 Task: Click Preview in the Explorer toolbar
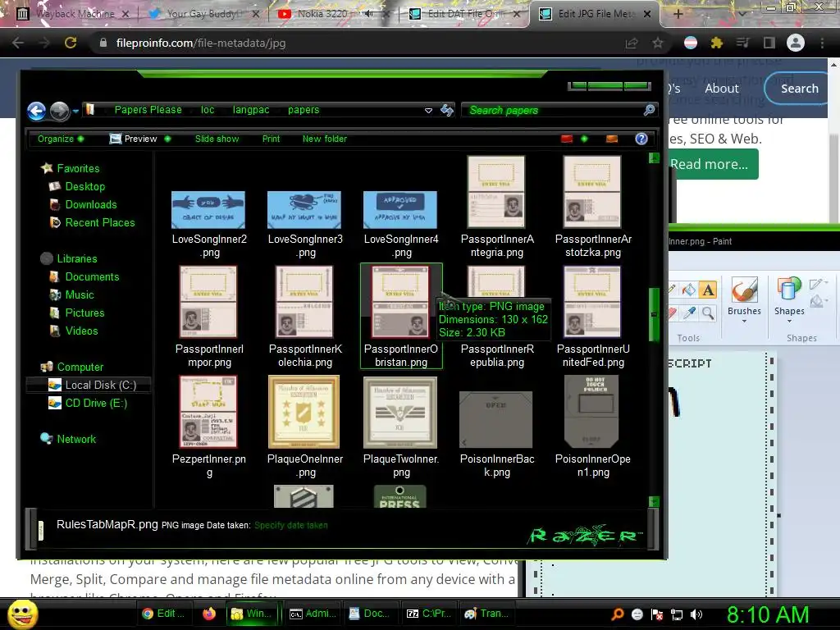[134, 139]
